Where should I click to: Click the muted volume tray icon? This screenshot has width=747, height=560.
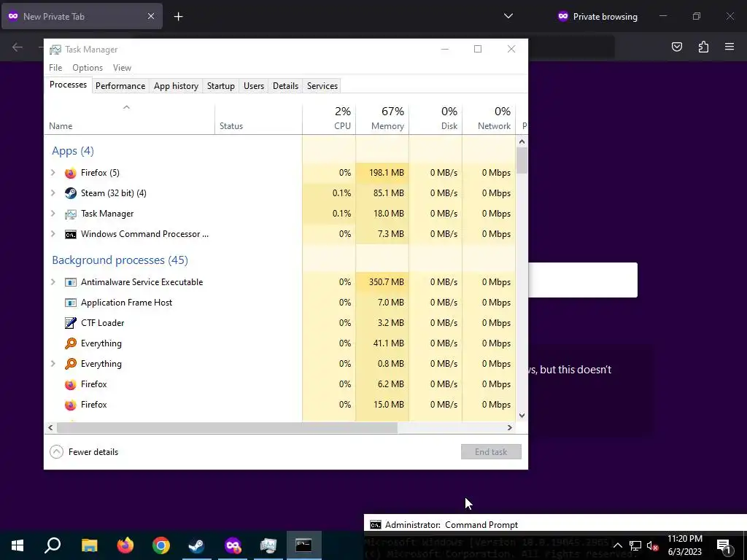(x=652, y=545)
